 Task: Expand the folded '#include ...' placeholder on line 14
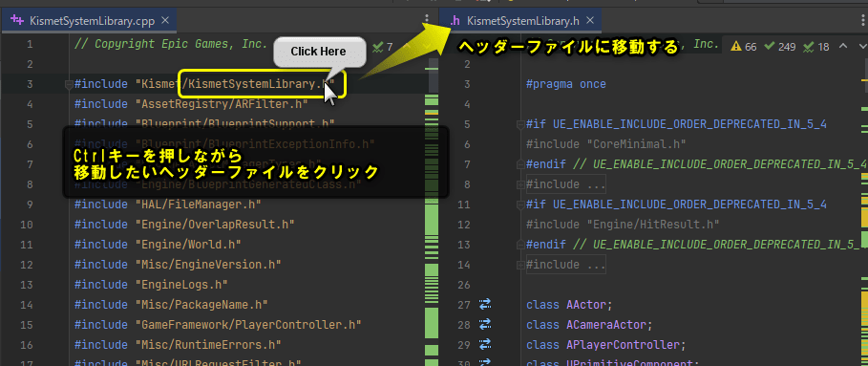(565, 265)
